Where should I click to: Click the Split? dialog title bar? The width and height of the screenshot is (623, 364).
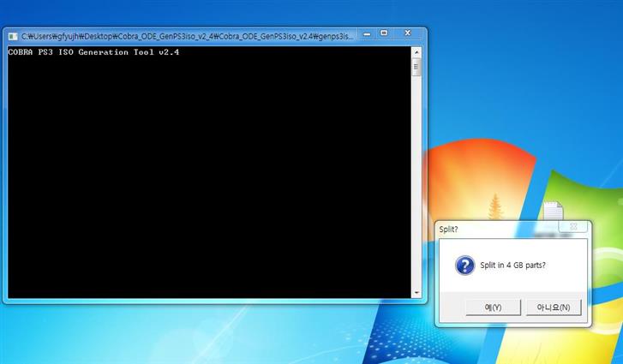coord(497,229)
